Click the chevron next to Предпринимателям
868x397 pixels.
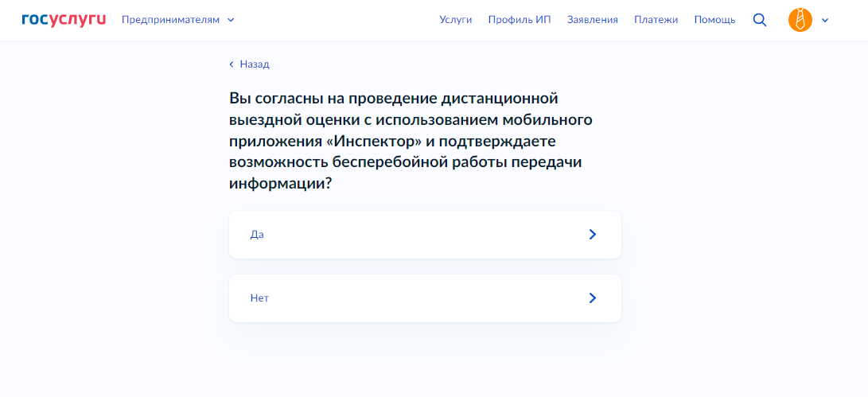(x=231, y=20)
